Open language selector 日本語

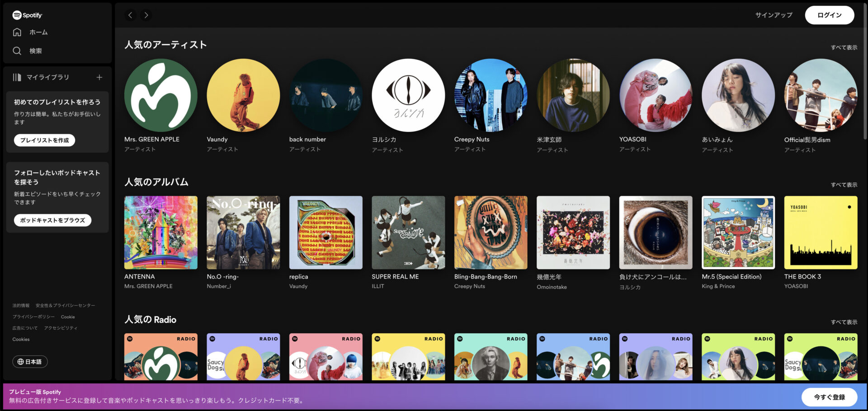(30, 362)
